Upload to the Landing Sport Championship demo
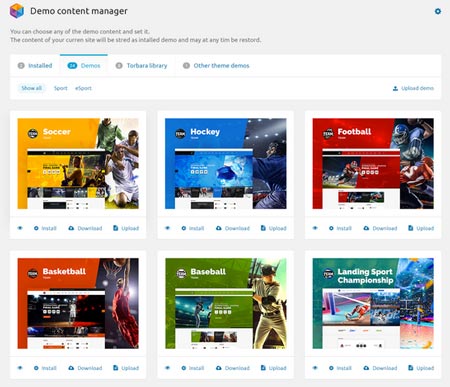Viewport: 450px width, 387px height. tap(421, 368)
